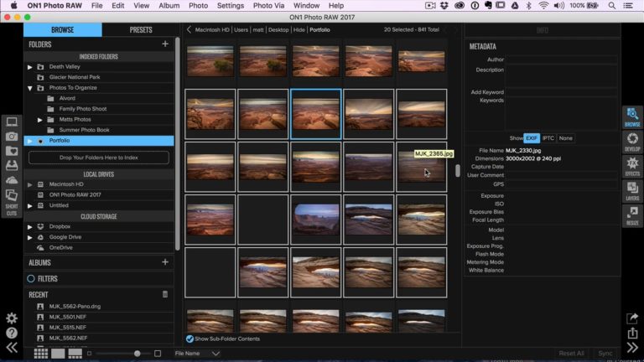Enable the Filters circle toggle

coord(31,279)
